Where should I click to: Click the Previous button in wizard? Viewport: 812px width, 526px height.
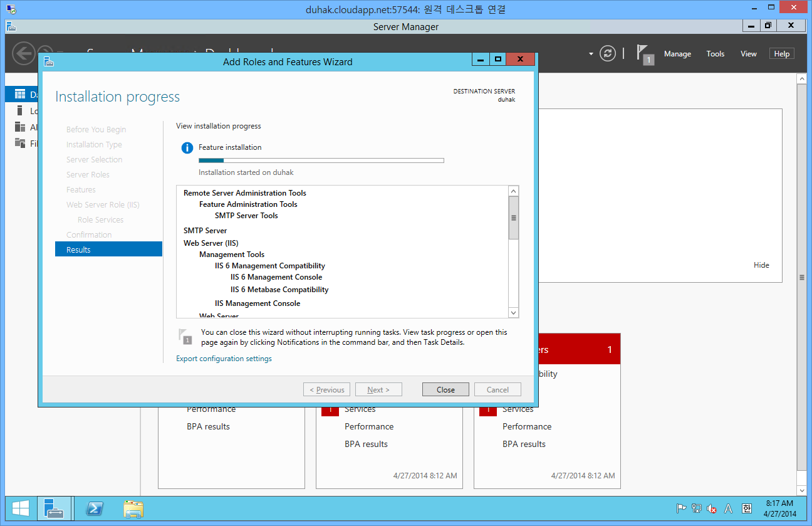tap(326, 389)
